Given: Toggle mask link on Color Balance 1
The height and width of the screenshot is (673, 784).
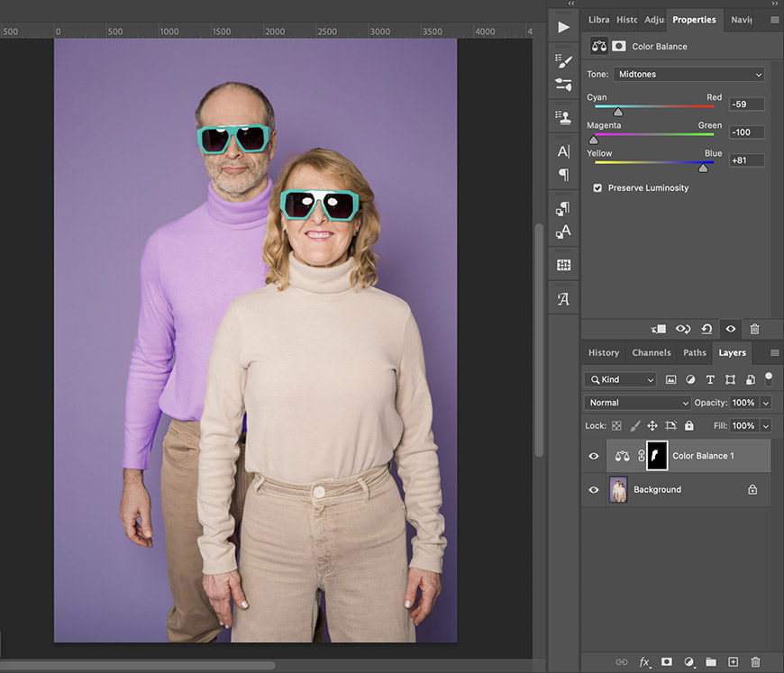Looking at the screenshot, I should coord(641,456).
